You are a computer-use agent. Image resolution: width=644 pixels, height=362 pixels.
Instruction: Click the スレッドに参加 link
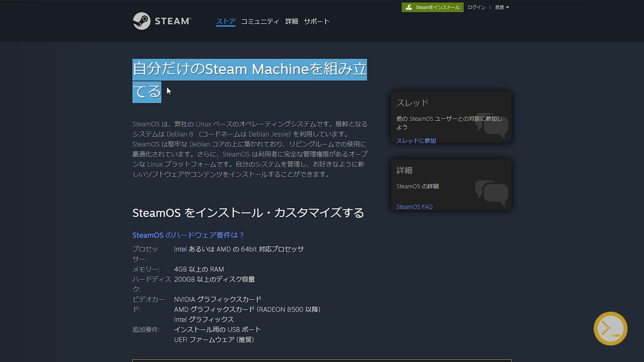point(416,141)
